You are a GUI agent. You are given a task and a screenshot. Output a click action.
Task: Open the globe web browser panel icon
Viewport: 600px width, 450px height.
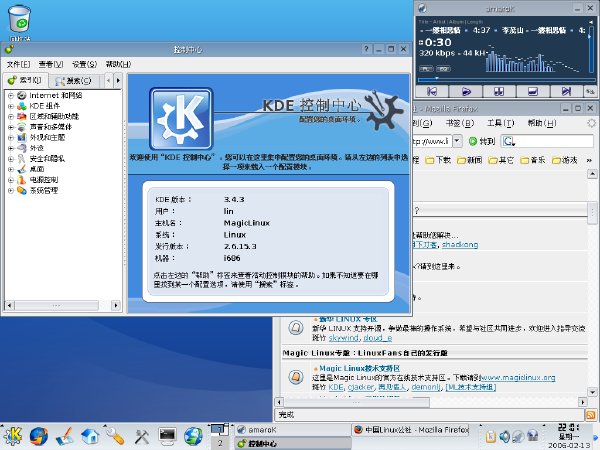pyautogui.click(x=193, y=436)
